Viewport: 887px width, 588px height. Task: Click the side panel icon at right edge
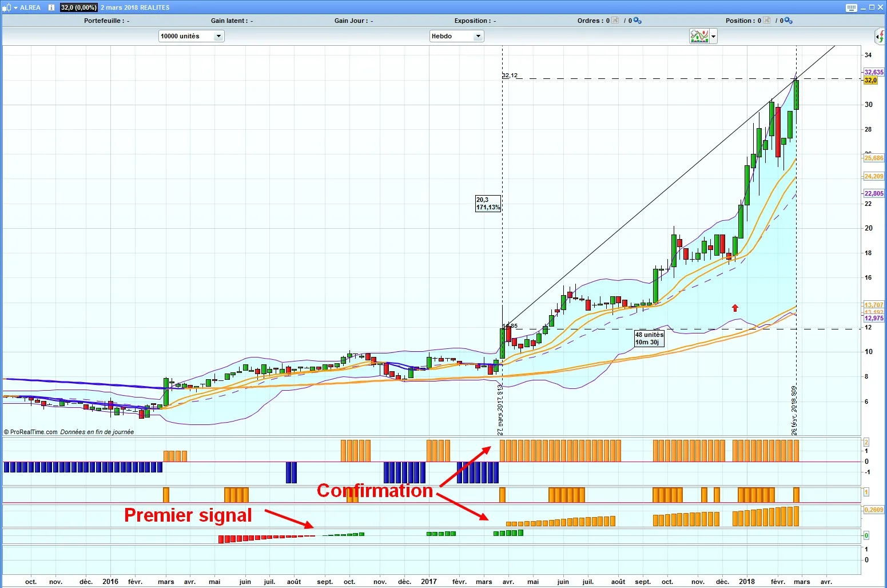coord(880,37)
